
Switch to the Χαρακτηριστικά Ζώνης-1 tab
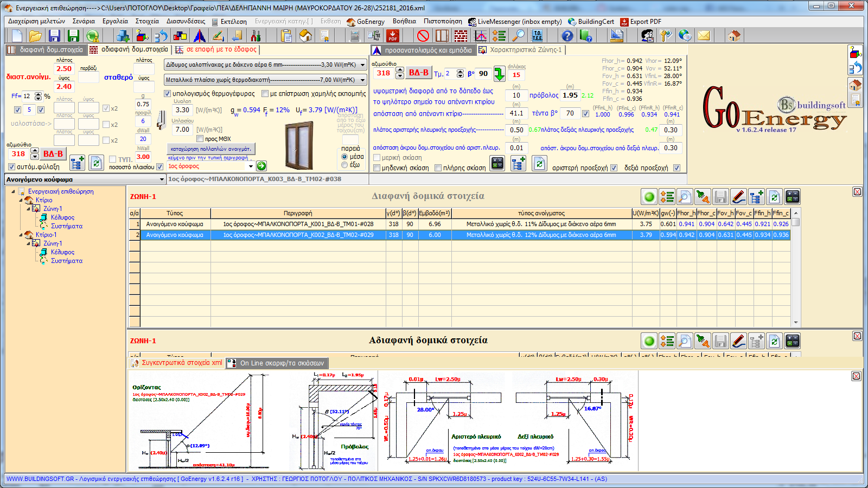click(521, 50)
